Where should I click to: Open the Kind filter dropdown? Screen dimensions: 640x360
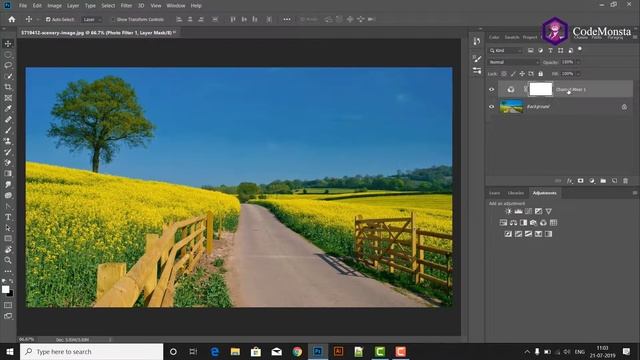point(505,51)
